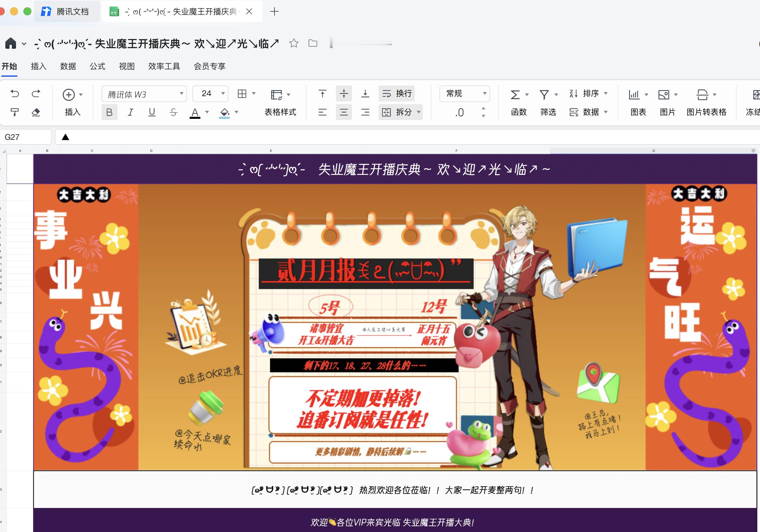This screenshot has width=760, height=532.
Task: Click the 图片转表格 icon
Action: pyautogui.click(x=702, y=95)
